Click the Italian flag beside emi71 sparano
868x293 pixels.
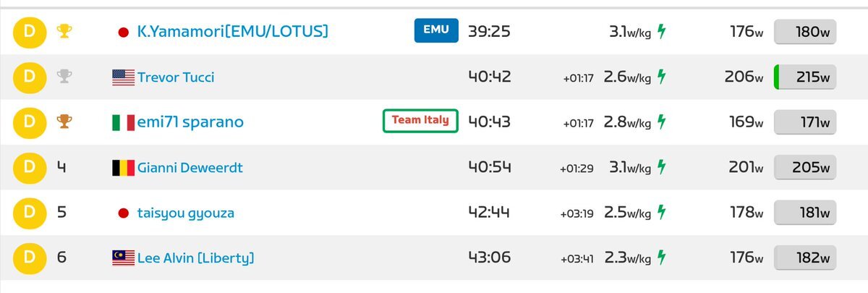click(x=123, y=122)
